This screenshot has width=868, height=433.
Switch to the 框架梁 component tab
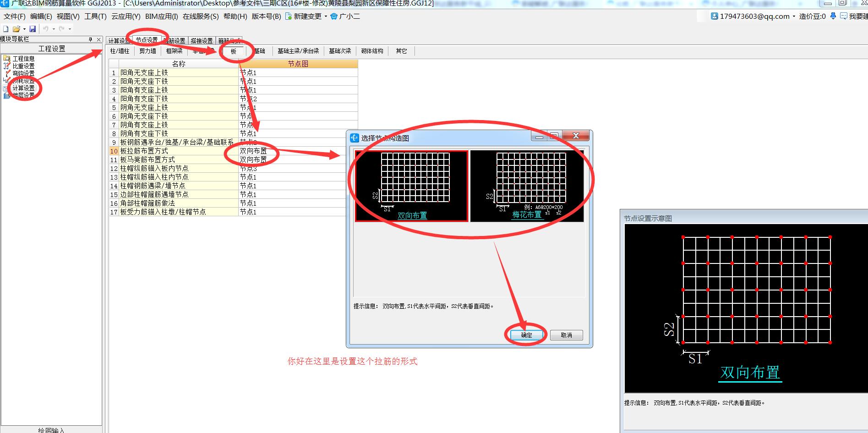point(175,51)
